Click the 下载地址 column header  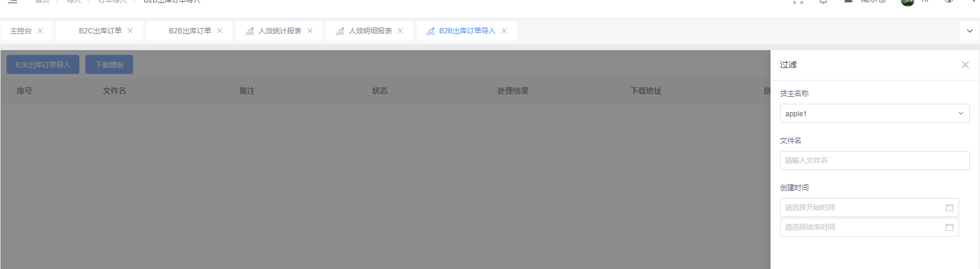pyautogui.click(x=646, y=91)
